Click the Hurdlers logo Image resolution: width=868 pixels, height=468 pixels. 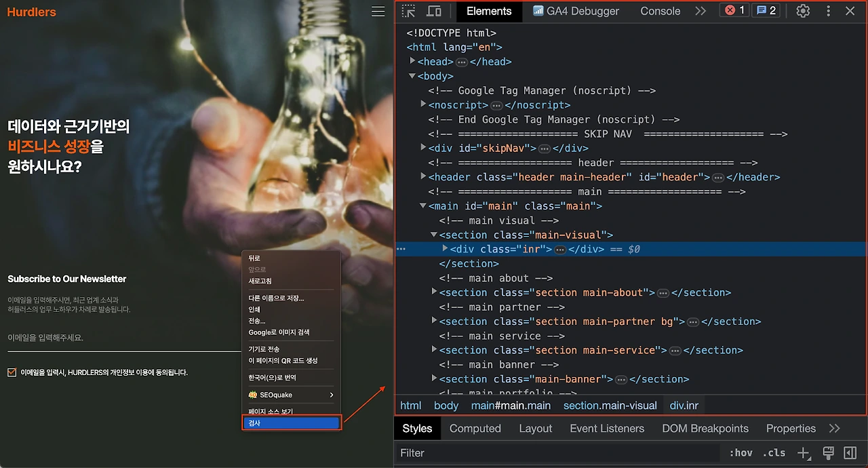32,12
